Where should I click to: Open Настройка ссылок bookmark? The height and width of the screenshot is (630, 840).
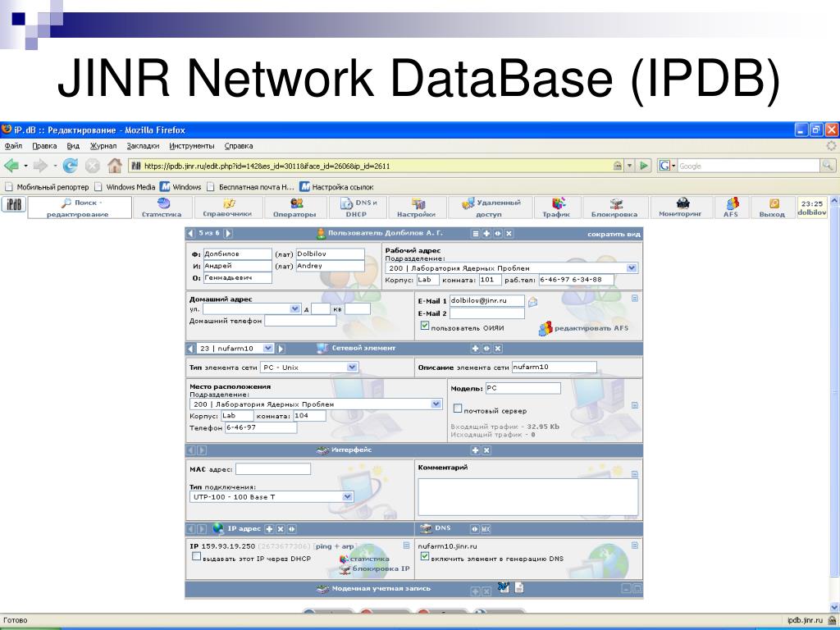coord(337,187)
